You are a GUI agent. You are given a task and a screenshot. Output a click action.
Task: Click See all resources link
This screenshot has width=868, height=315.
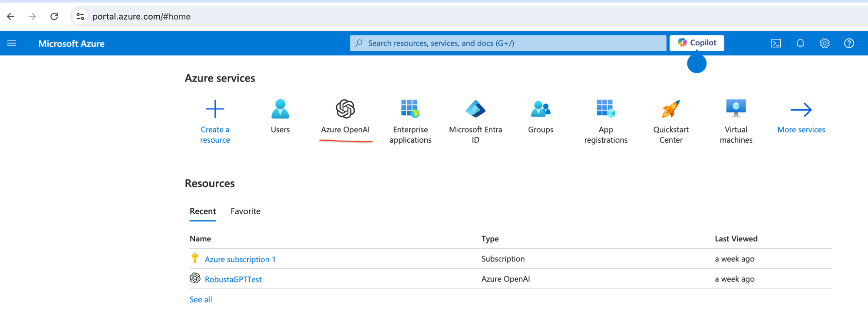click(x=201, y=299)
